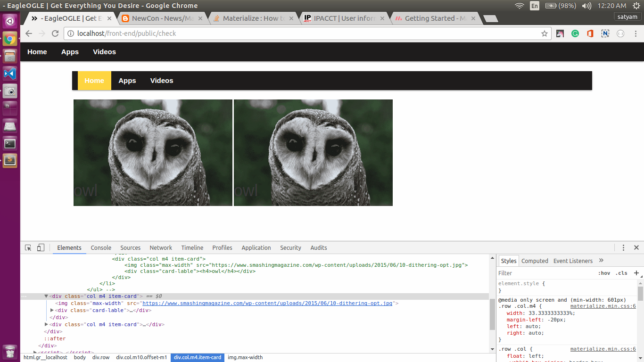
Task: Open the volume sound indicator
Action: pyautogui.click(x=586, y=6)
